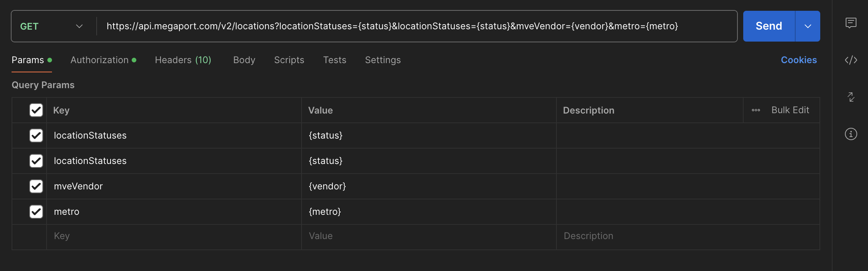Uncheck the second locationStatuses parameter

click(x=36, y=161)
